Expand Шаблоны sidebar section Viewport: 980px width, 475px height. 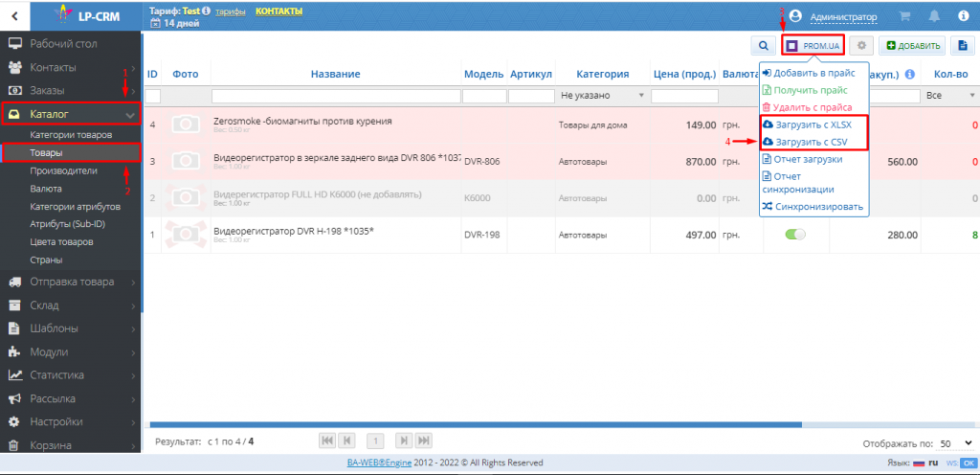(x=71, y=328)
